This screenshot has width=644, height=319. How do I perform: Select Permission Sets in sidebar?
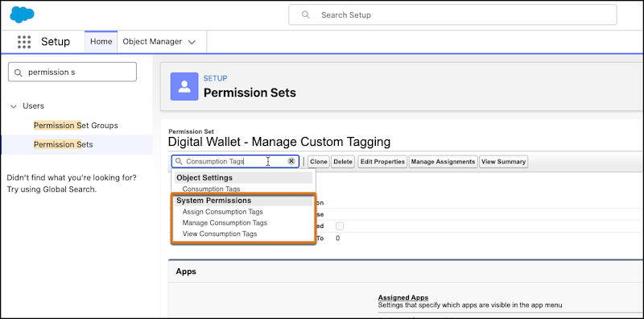[x=64, y=145]
